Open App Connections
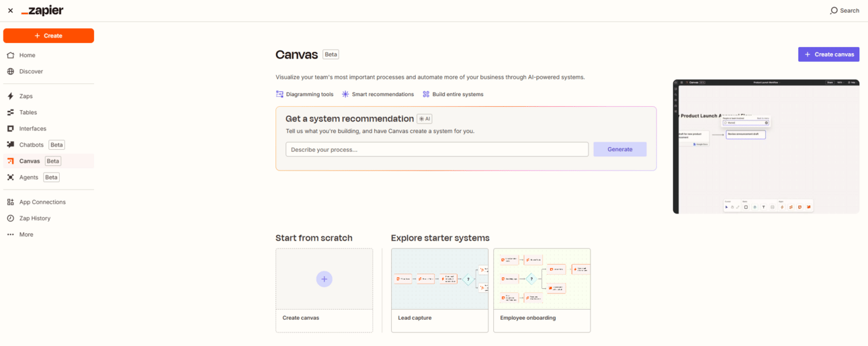This screenshot has width=868, height=346. 42,202
